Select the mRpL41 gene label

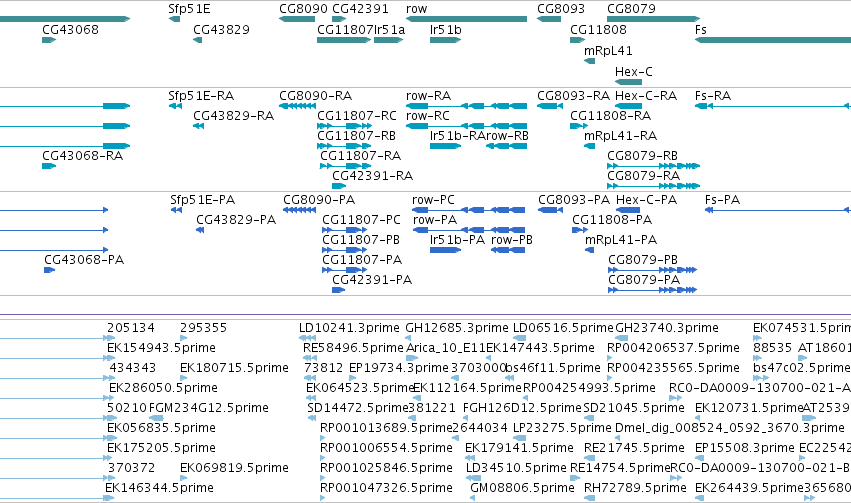pyautogui.click(x=608, y=51)
